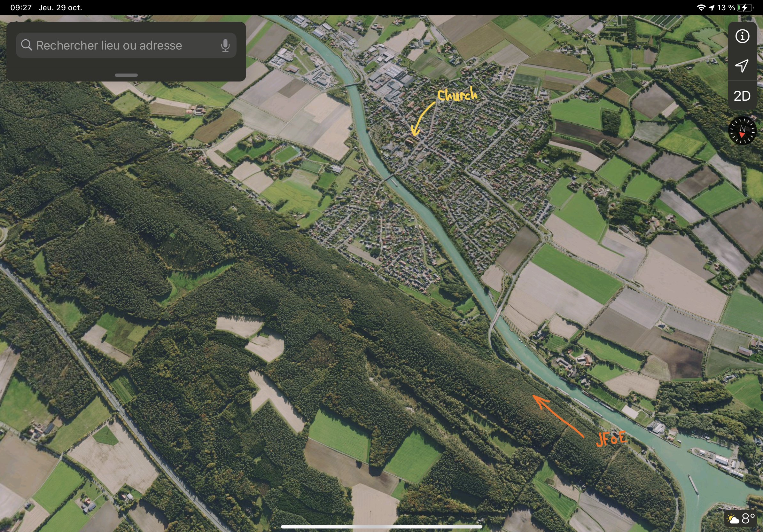Tap the magnifying glass search icon
Image resolution: width=763 pixels, height=532 pixels.
pyautogui.click(x=27, y=45)
